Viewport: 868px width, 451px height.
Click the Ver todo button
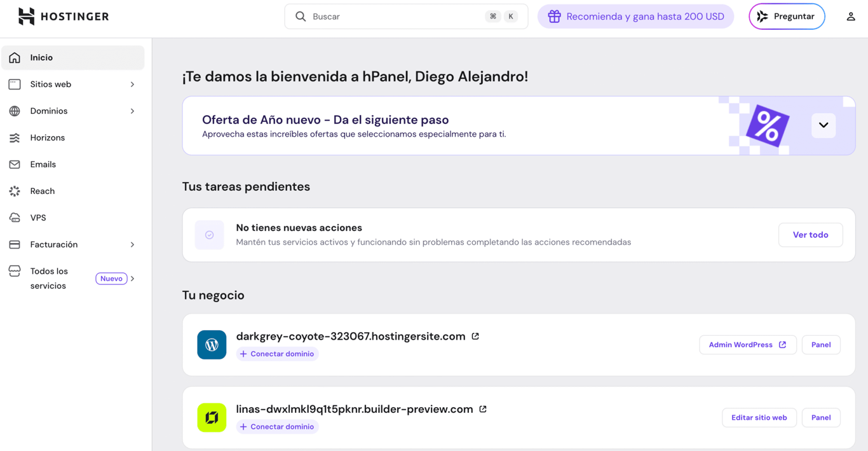pyautogui.click(x=810, y=235)
